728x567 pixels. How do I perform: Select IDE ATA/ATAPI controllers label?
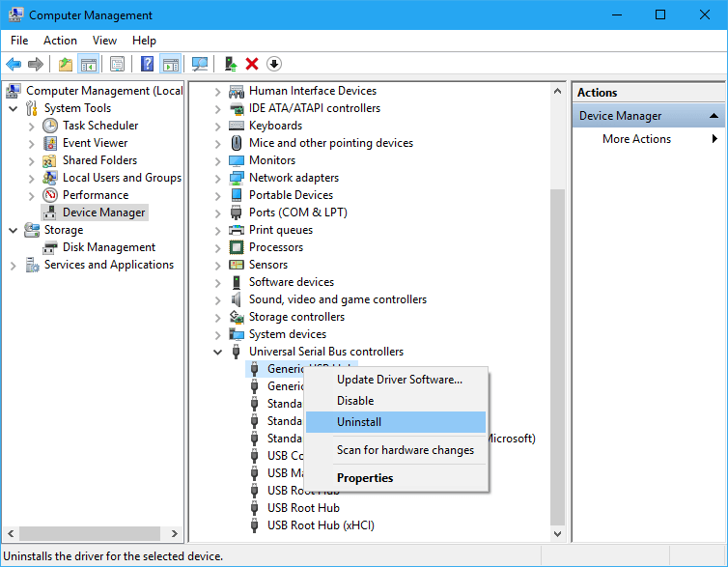[x=315, y=108]
